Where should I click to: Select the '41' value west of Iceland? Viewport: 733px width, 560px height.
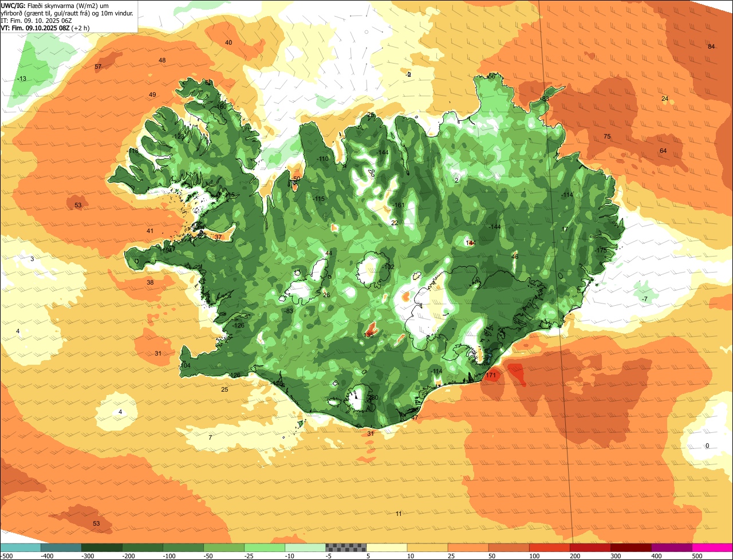click(150, 231)
